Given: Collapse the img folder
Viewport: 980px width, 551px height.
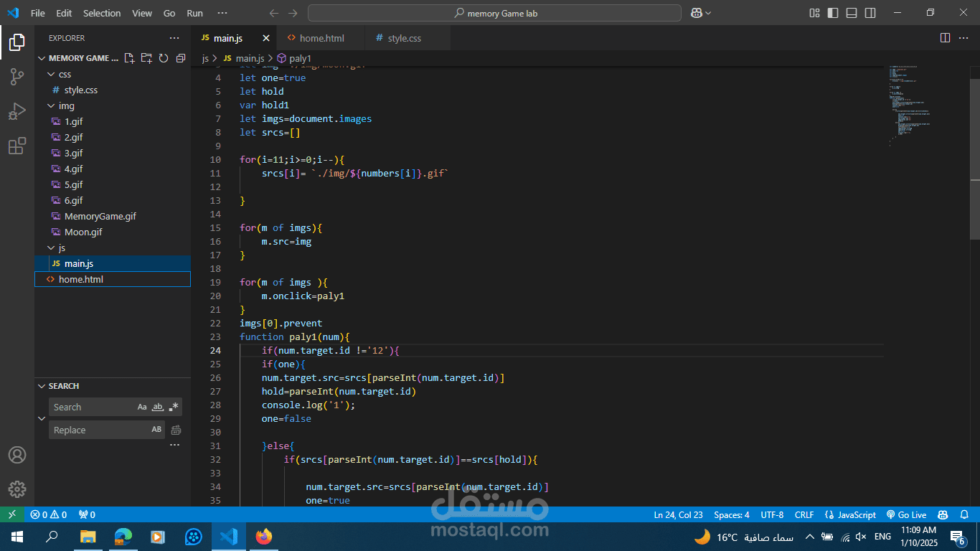Looking at the screenshot, I should (51, 105).
